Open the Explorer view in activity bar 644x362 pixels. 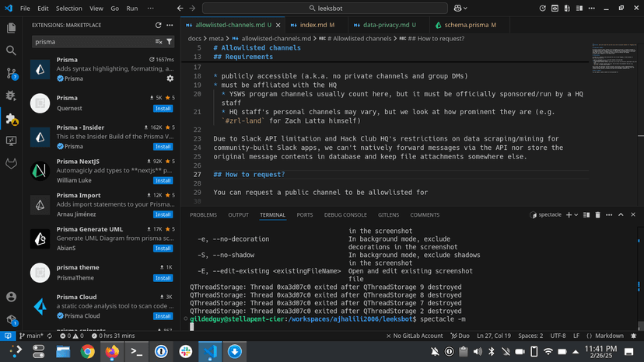point(11,28)
